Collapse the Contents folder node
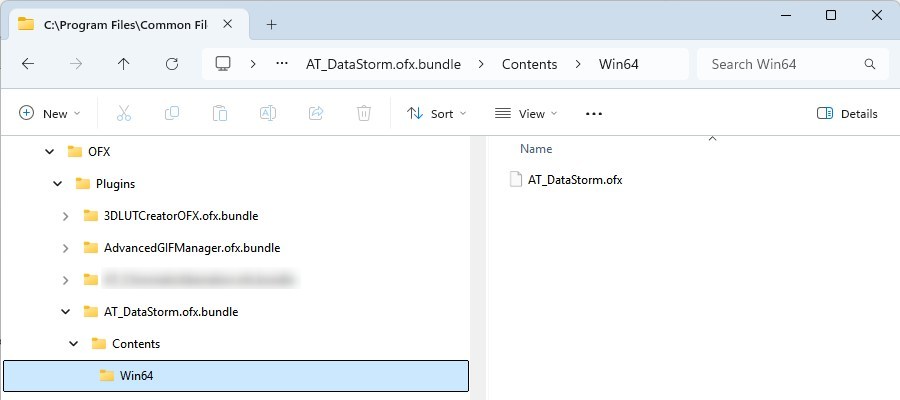This screenshot has height=400, width=900. 73,344
